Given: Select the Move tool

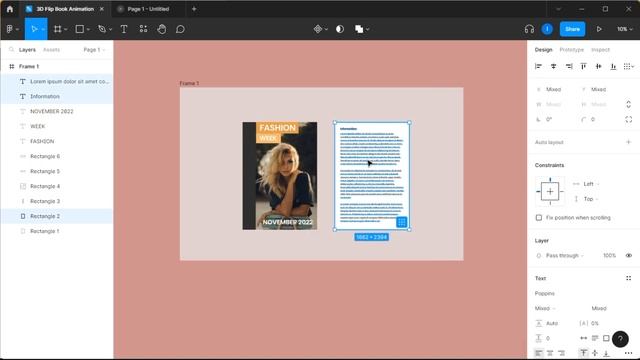Looking at the screenshot, I should (34, 29).
